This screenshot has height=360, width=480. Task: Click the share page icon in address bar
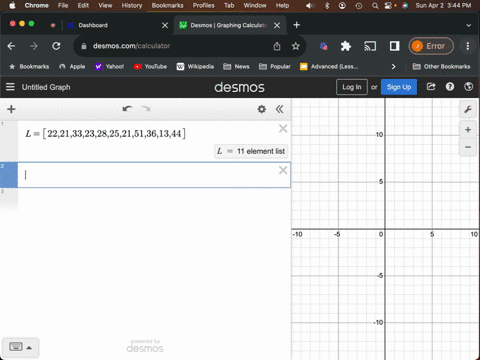click(x=277, y=46)
